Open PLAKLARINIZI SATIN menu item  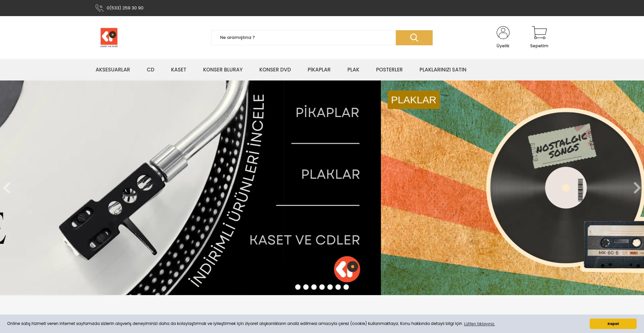[443, 70]
